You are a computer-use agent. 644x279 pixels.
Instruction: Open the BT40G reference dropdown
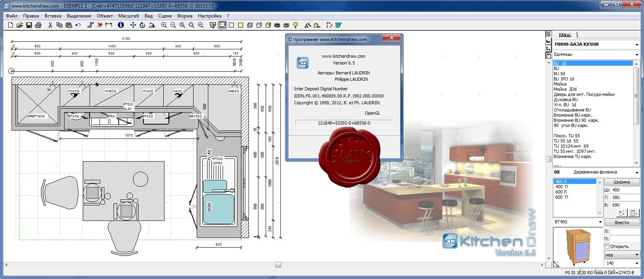(600, 222)
